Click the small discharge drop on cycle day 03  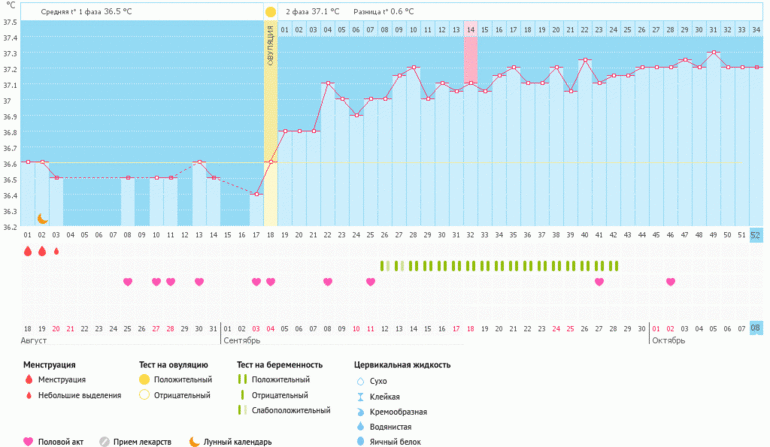pyautogui.click(x=56, y=252)
